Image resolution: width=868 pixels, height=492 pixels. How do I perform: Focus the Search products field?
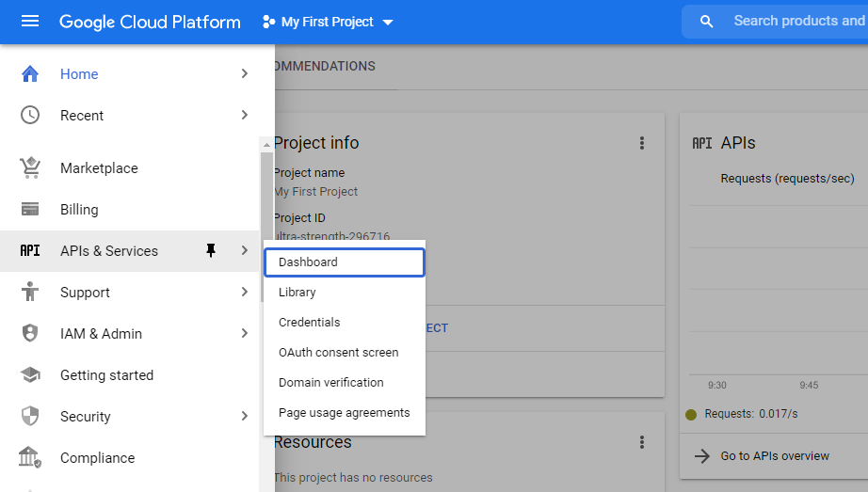[798, 21]
